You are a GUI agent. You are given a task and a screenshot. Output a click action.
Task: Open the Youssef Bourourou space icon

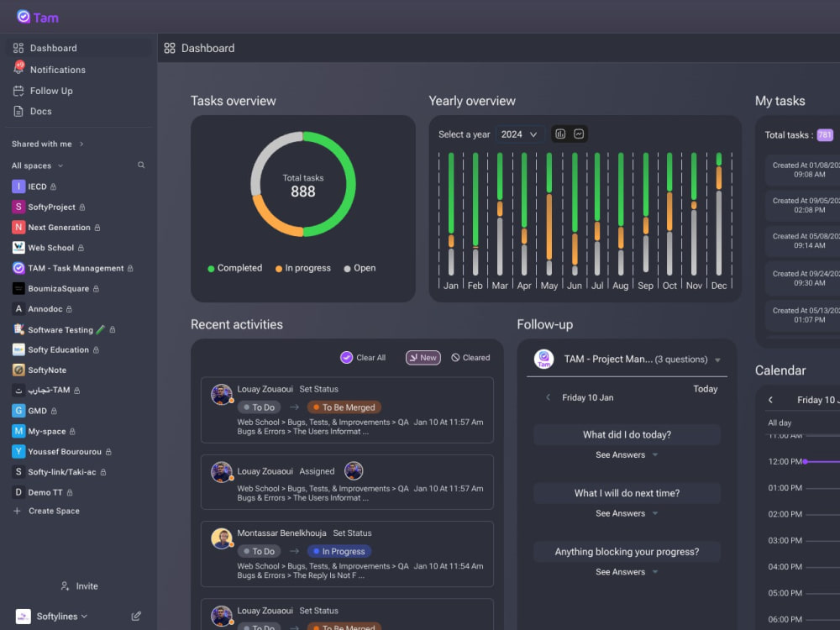(x=18, y=451)
